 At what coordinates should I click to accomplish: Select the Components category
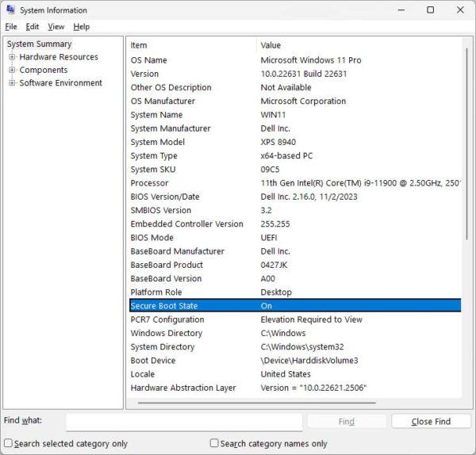point(44,70)
